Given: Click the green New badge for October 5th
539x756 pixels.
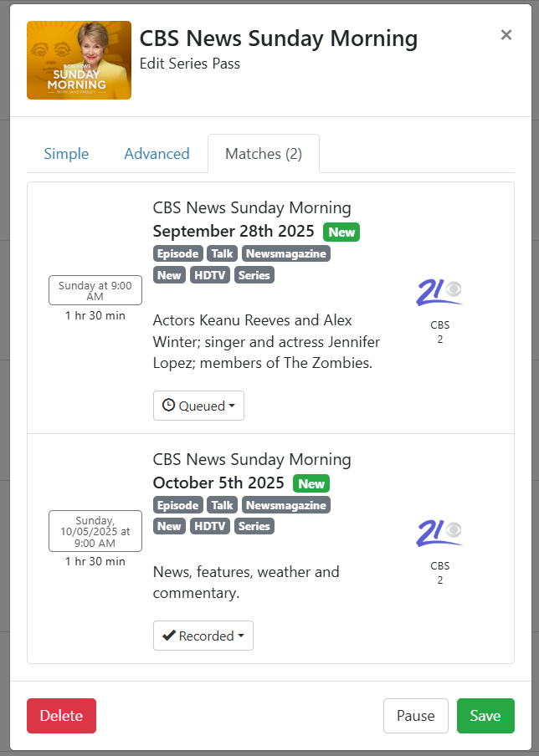Looking at the screenshot, I should pos(311,483).
